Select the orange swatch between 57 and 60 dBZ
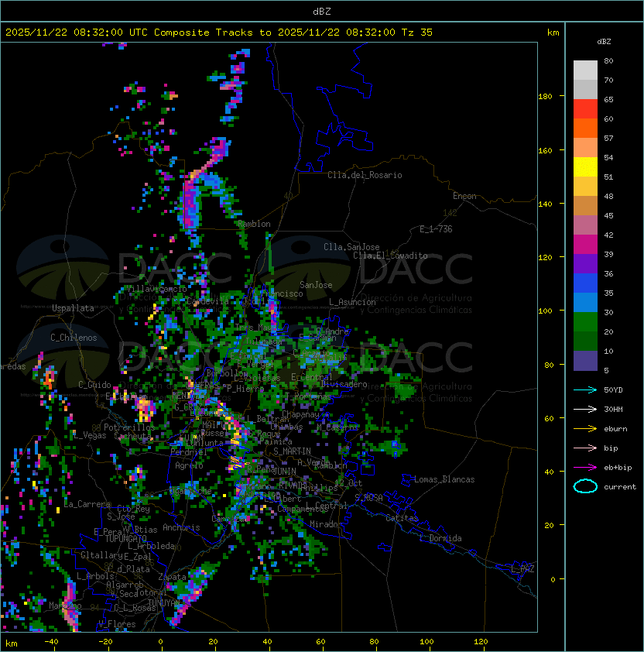644x652 pixels. 585,128
